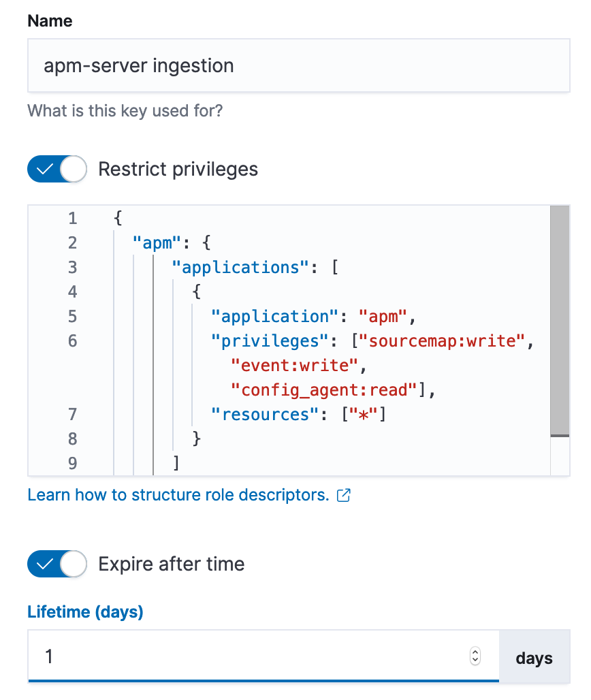
Task: Click line number 5 in the code editor
Action: tap(72, 317)
